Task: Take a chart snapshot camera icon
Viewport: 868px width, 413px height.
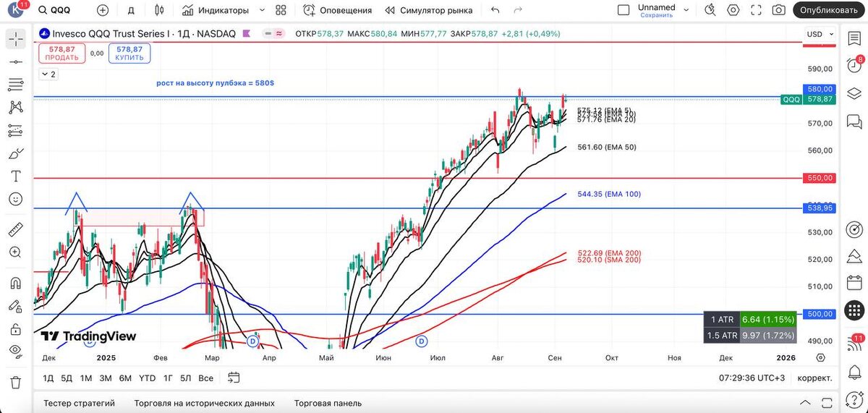Action: tap(779, 10)
